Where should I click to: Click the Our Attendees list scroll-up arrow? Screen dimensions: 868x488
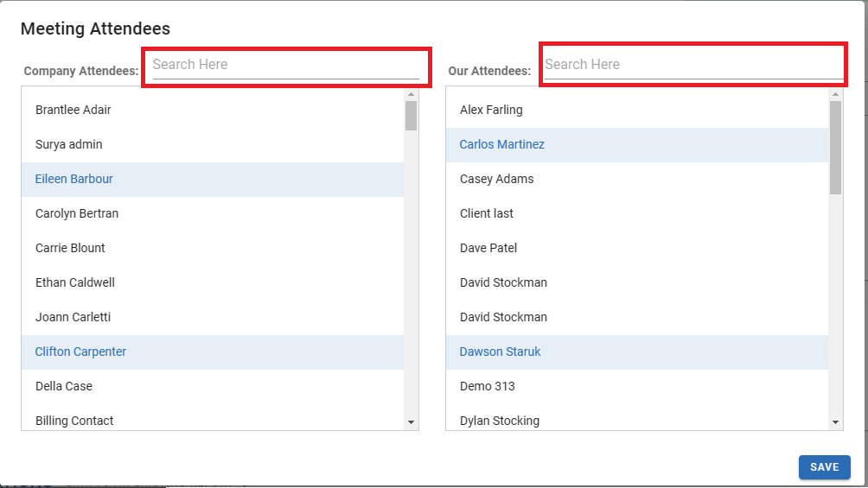835,94
